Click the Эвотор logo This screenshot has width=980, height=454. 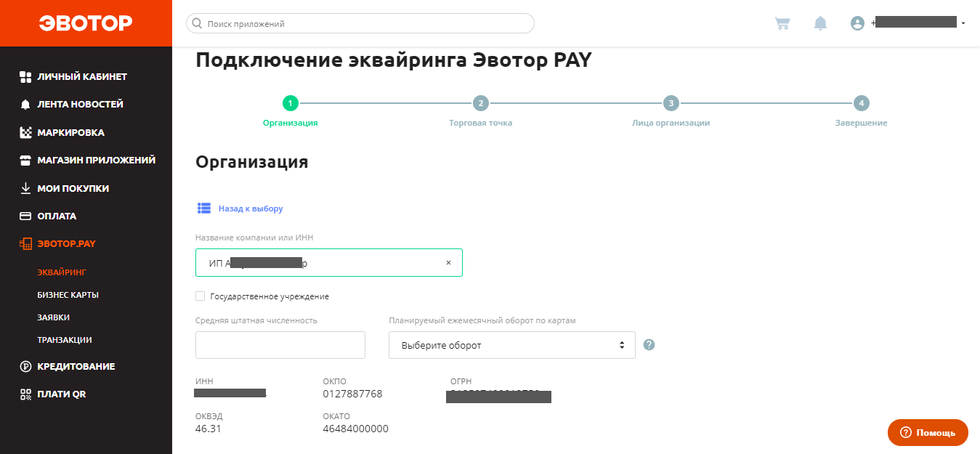(86, 23)
